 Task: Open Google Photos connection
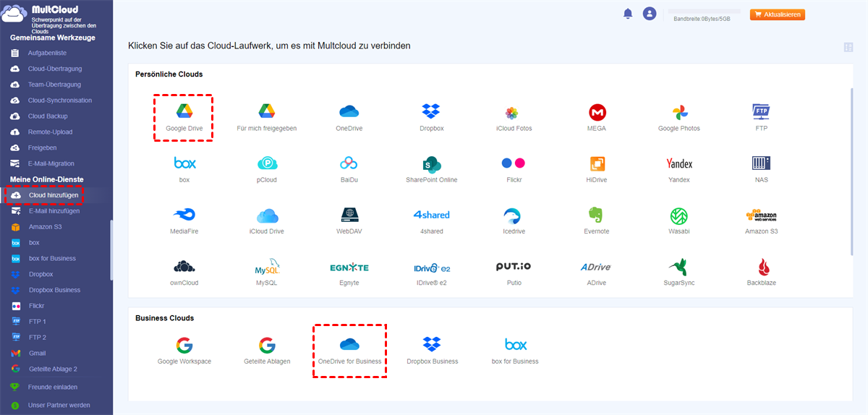coord(679,112)
